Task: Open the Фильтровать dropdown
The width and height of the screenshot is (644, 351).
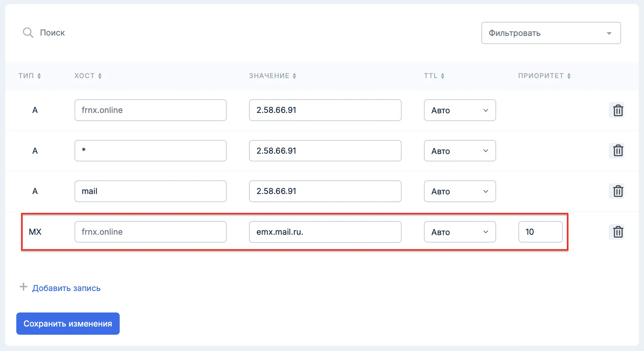Action: tap(551, 33)
